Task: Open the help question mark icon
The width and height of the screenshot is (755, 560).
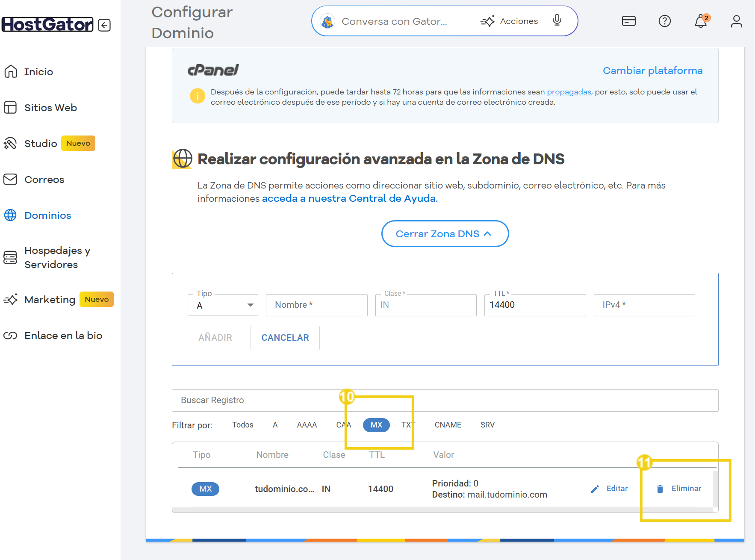Action: (x=664, y=21)
